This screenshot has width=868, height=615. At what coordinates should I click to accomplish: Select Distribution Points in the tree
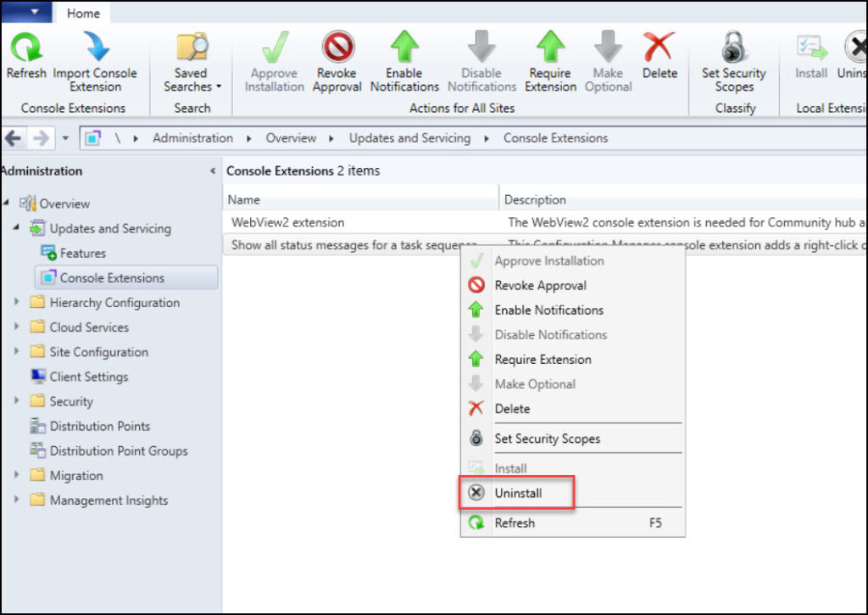pos(90,426)
